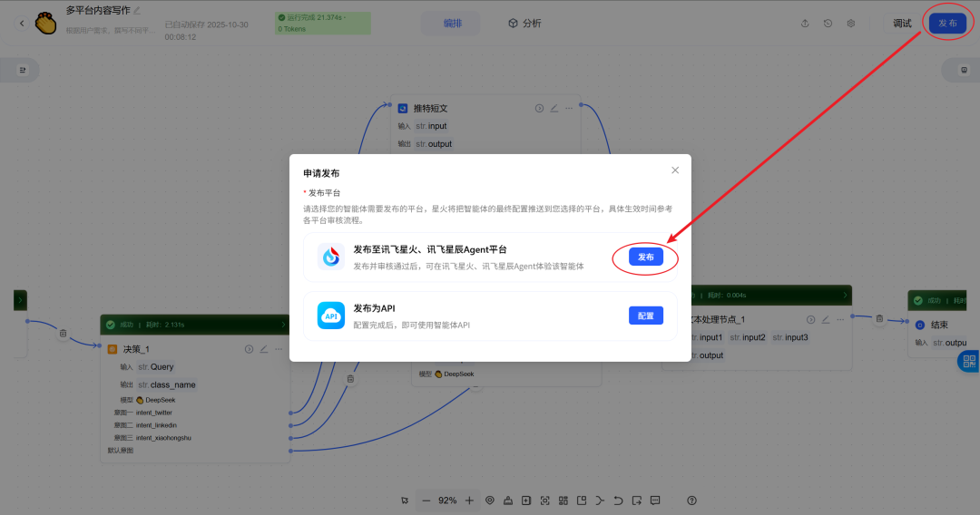This screenshot has width=980, height=515.
Task: Click the 配置 button for API publishing
Action: pyautogui.click(x=645, y=316)
